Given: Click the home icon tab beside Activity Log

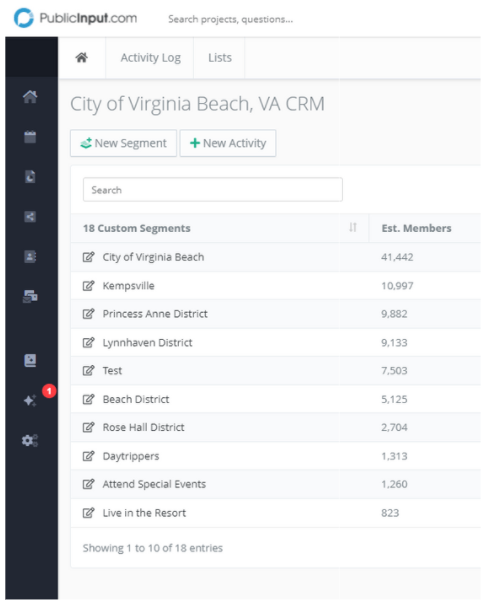Looking at the screenshot, I should pos(81,57).
